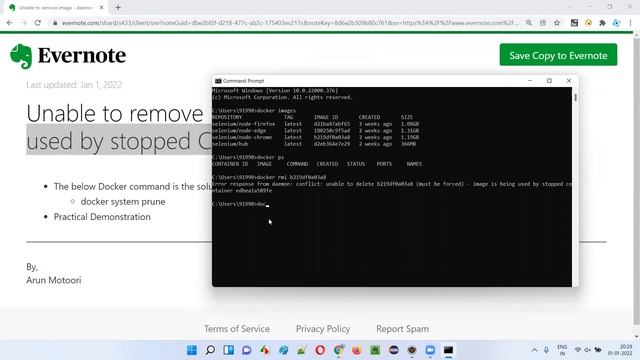
Task: Open the tab search chevron in Chrome title bar
Action: (570, 7)
